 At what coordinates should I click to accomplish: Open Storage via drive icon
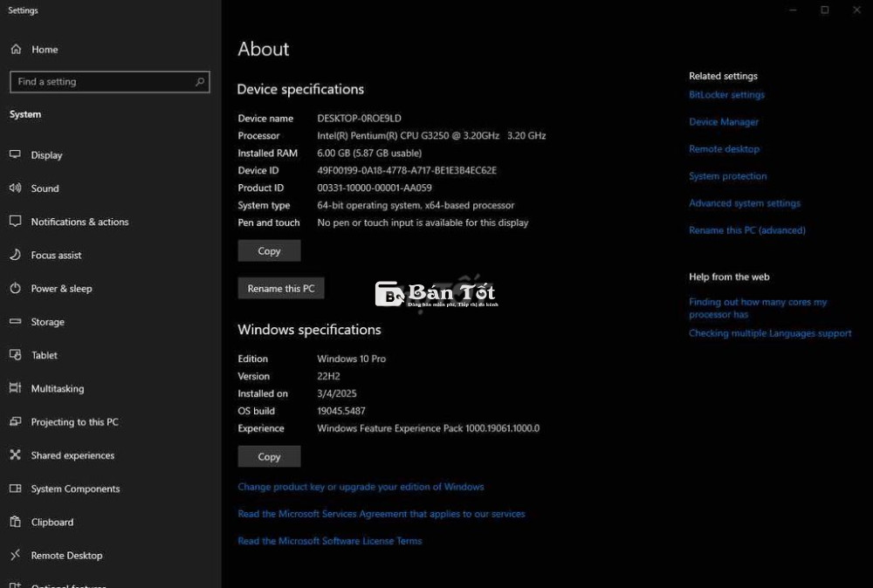pos(15,322)
